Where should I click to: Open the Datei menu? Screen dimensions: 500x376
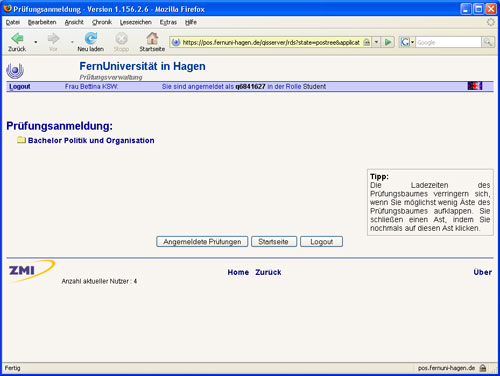(13, 22)
